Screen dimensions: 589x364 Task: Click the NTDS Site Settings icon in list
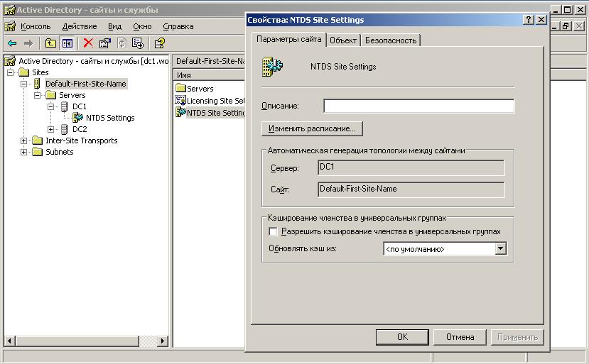tap(180, 112)
